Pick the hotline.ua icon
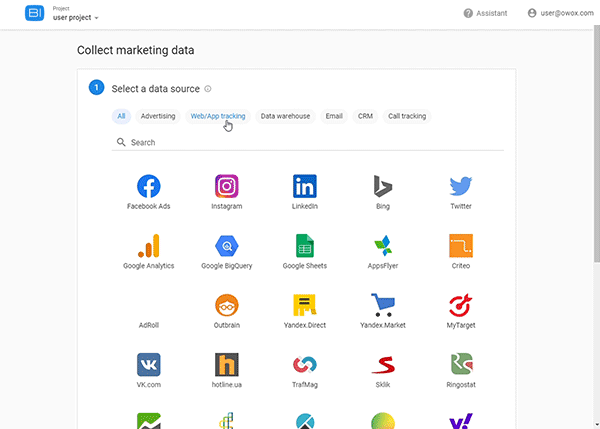 click(227, 364)
